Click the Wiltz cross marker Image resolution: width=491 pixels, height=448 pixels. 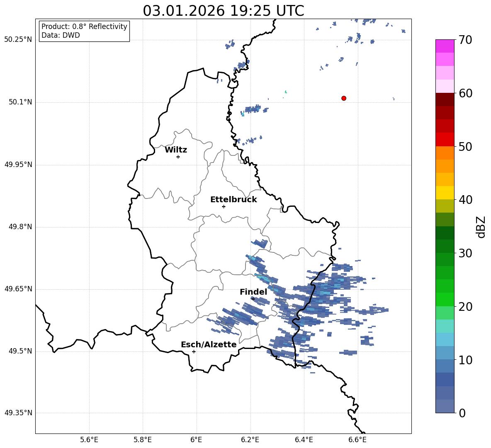pos(178,157)
